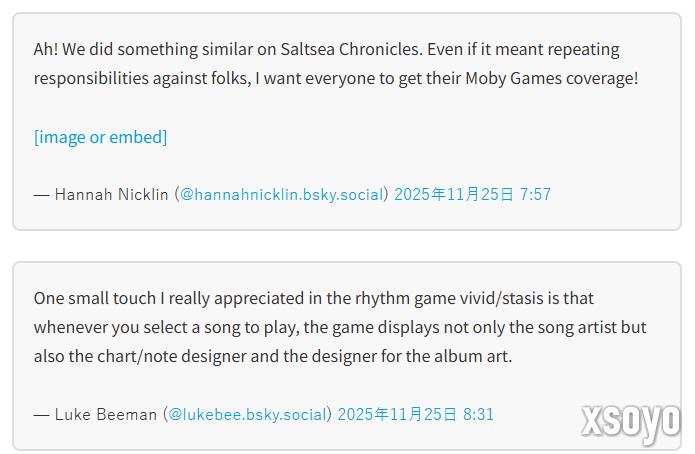
Task: Visit @hannahnicklin.bsky.social profile link
Action: (281, 194)
